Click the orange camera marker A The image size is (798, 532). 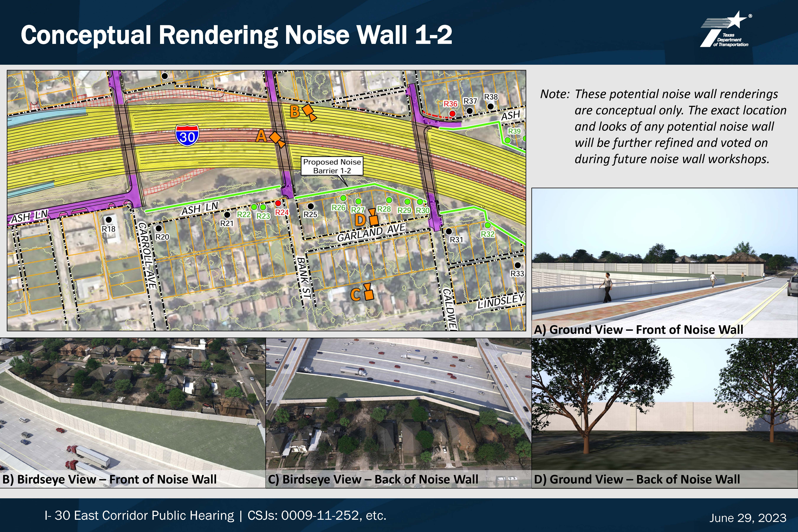coord(277,140)
